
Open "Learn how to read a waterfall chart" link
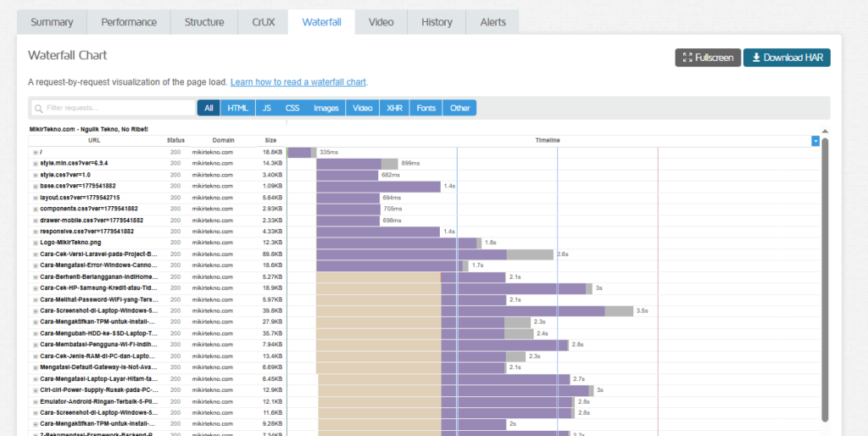tap(298, 82)
